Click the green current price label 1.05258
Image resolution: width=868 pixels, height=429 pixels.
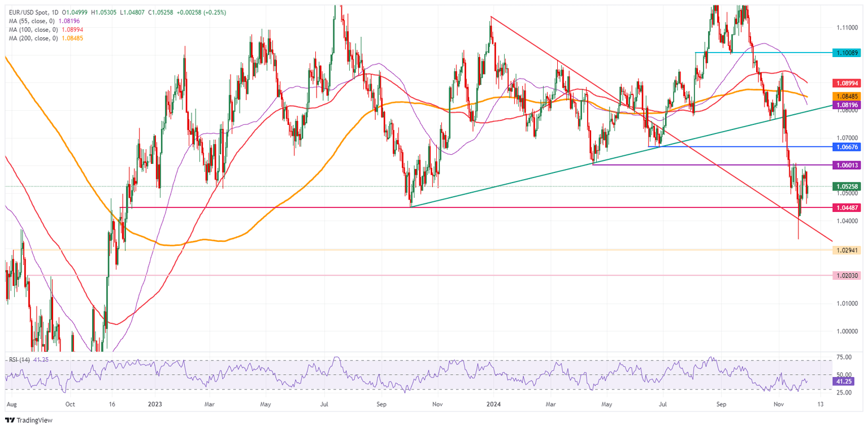point(847,185)
